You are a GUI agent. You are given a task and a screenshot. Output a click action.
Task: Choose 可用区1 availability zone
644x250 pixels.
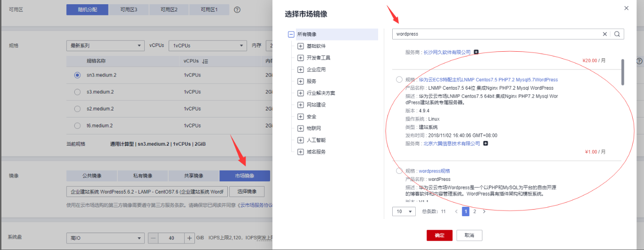(x=209, y=9)
